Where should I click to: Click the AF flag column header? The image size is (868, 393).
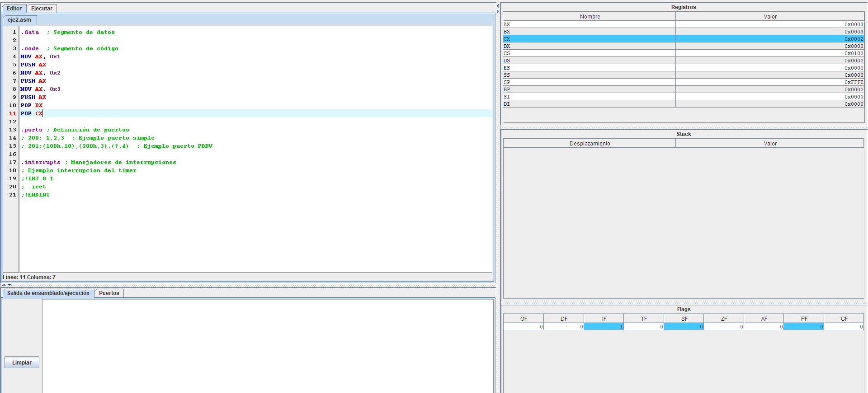pyautogui.click(x=764, y=319)
